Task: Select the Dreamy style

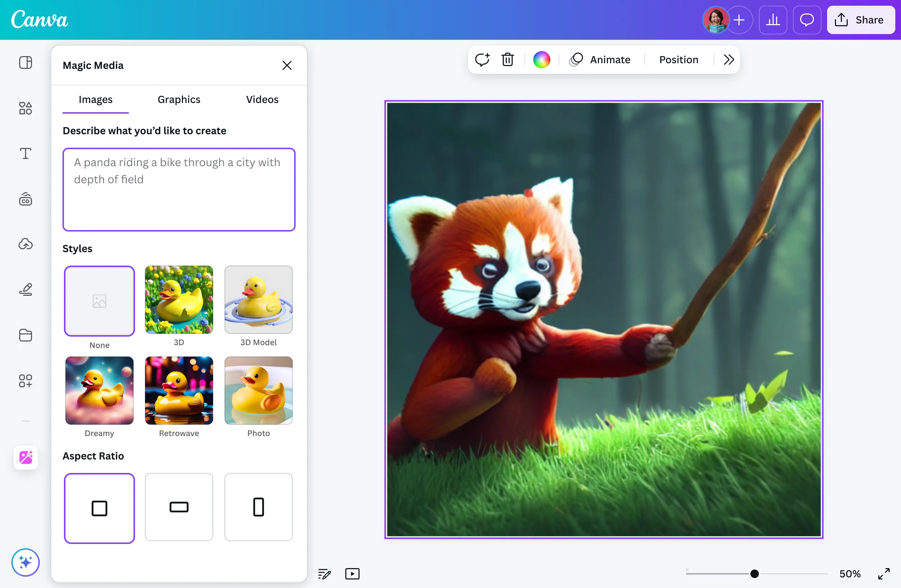Action: tap(99, 391)
